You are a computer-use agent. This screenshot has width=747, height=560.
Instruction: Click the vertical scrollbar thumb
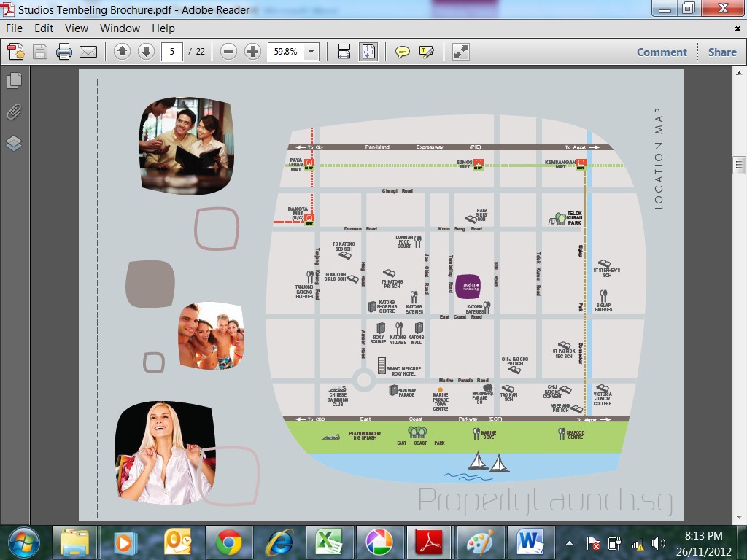click(738, 166)
